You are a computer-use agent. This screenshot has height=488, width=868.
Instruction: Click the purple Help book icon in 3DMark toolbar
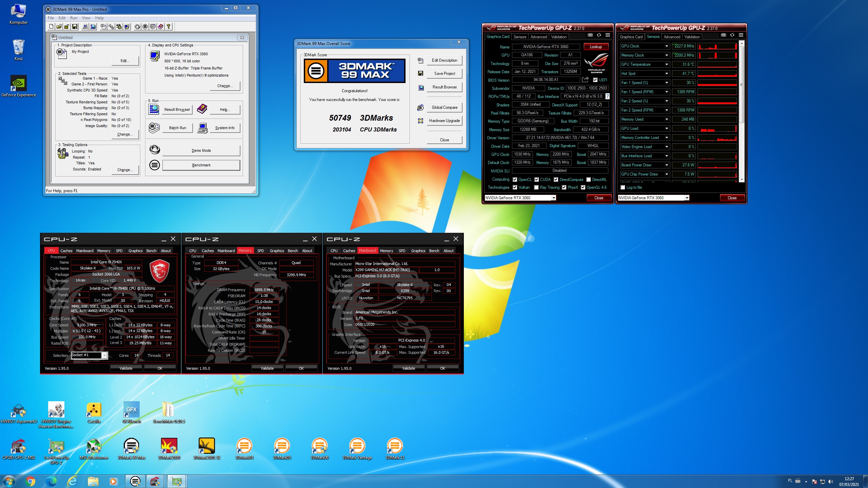coord(161,26)
